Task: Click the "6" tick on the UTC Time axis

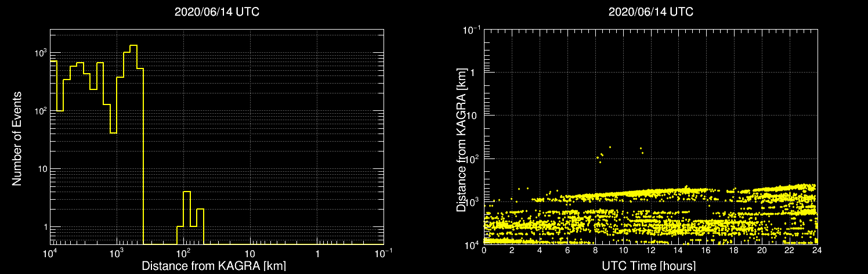Action: [x=567, y=250]
